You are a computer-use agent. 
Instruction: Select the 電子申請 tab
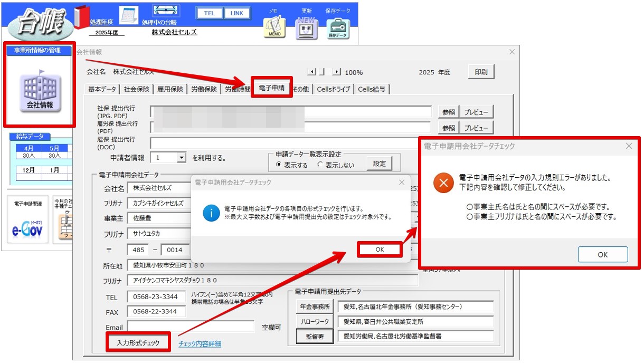[x=271, y=88]
